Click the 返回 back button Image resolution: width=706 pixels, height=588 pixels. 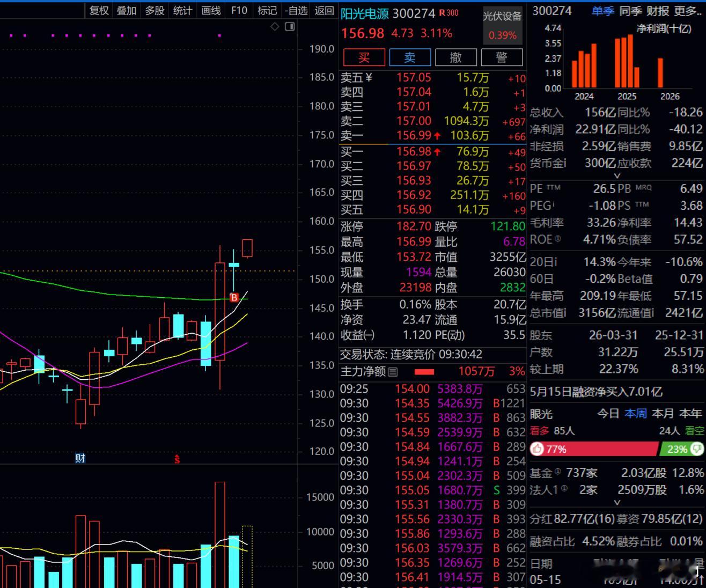(x=324, y=11)
